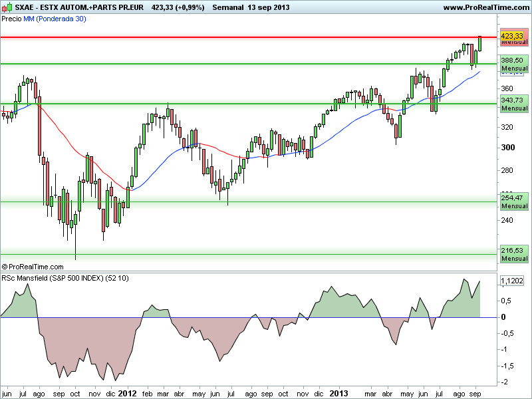The image size is (532, 399).
Task: Select the 388,50 Mensual level label
Action: coord(513,64)
